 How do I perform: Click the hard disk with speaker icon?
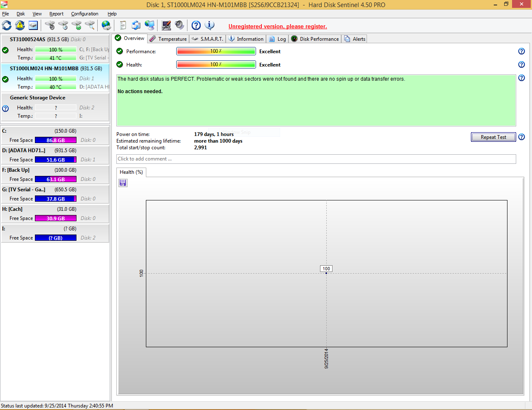tap(50, 25)
